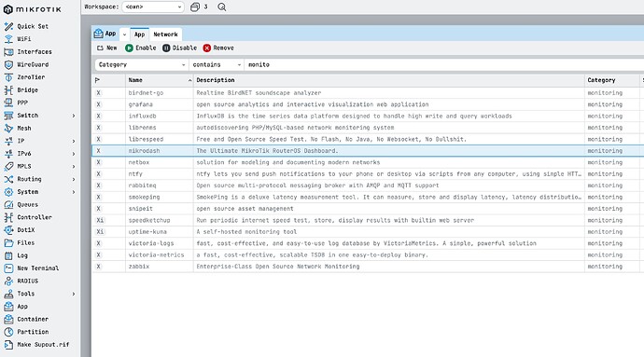Select the ntfy row

click(x=368, y=174)
